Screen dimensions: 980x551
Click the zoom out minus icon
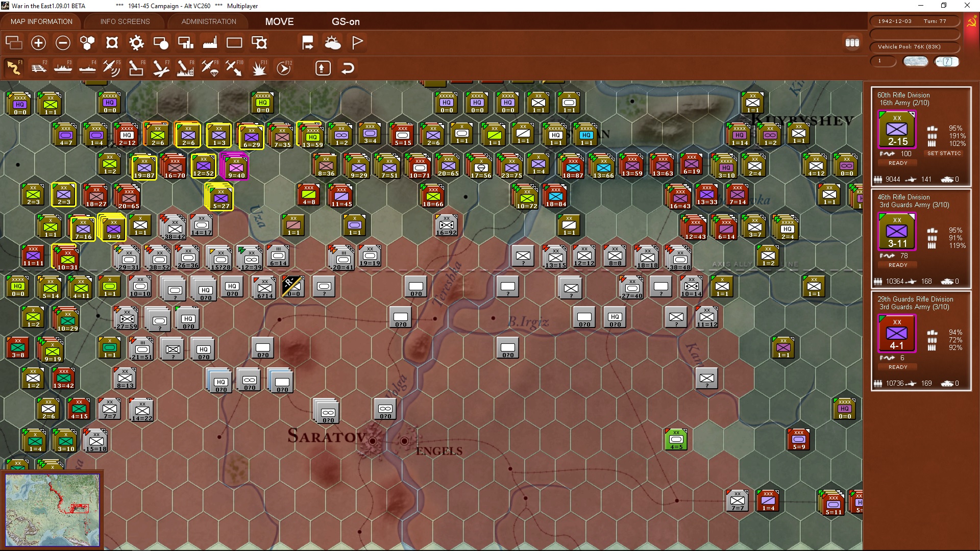63,43
